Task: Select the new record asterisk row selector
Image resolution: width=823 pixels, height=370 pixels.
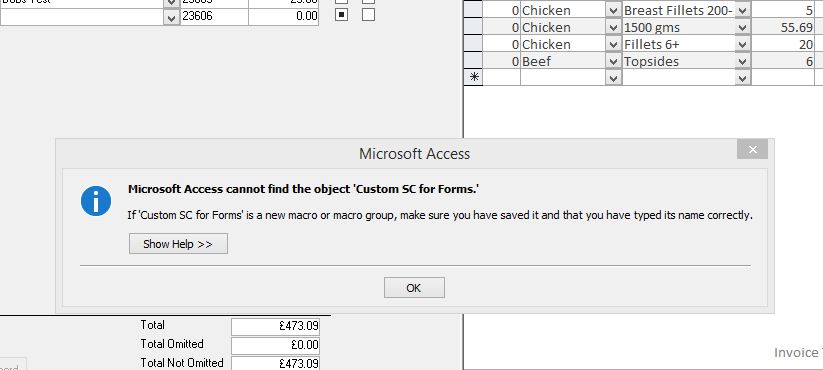Action: point(473,77)
